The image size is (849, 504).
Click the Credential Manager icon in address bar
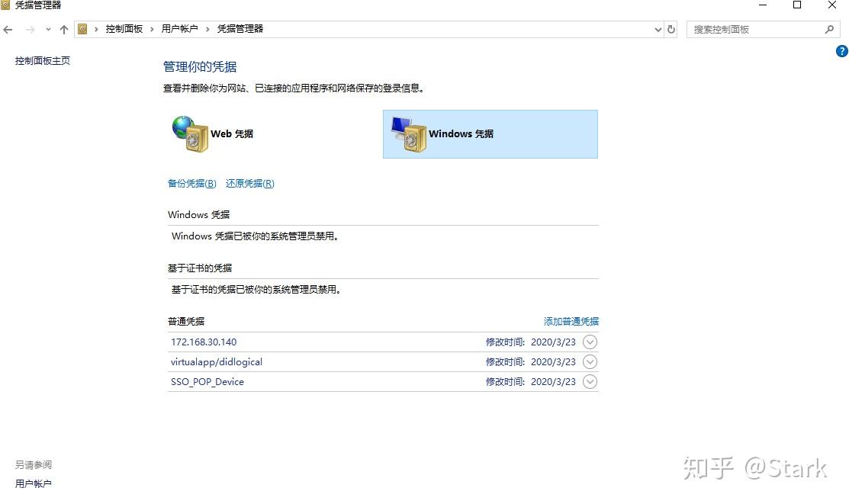82,29
